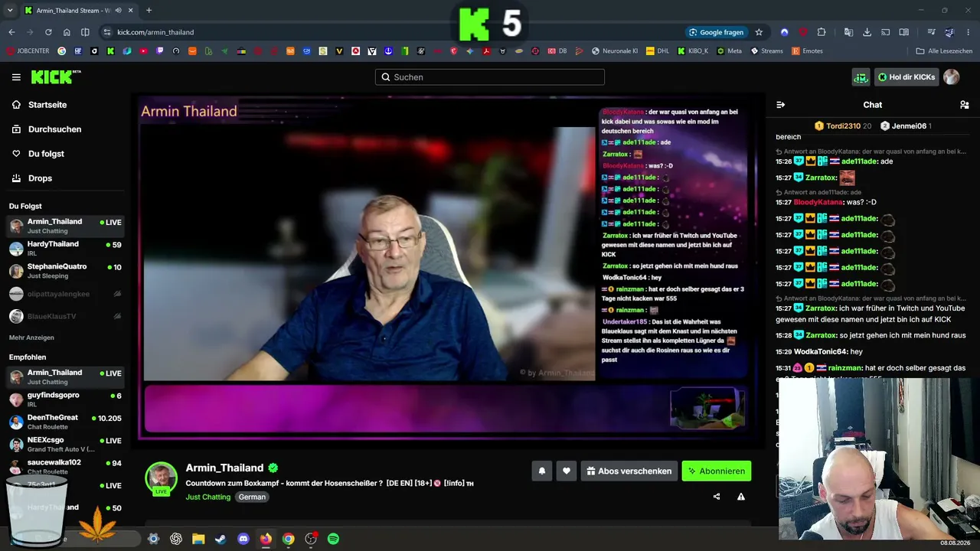The width and height of the screenshot is (980, 551).
Task: Open the browser tab search dropdown
Action: click(x=9, y=10)
